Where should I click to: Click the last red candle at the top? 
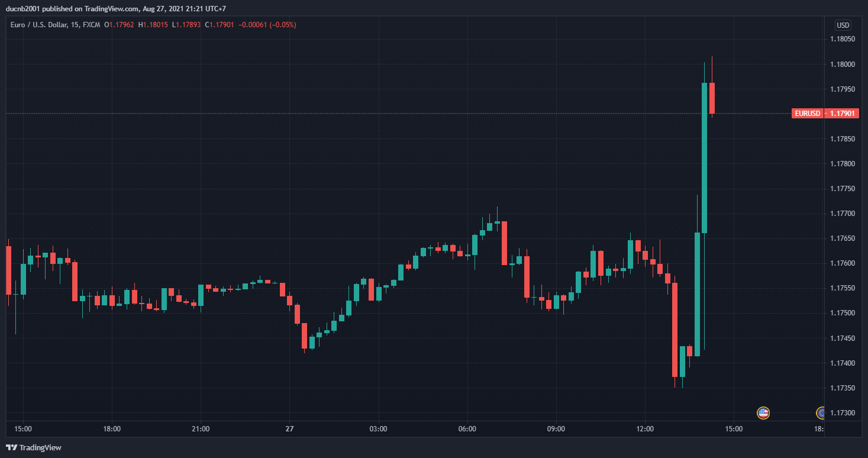[712, 98]
